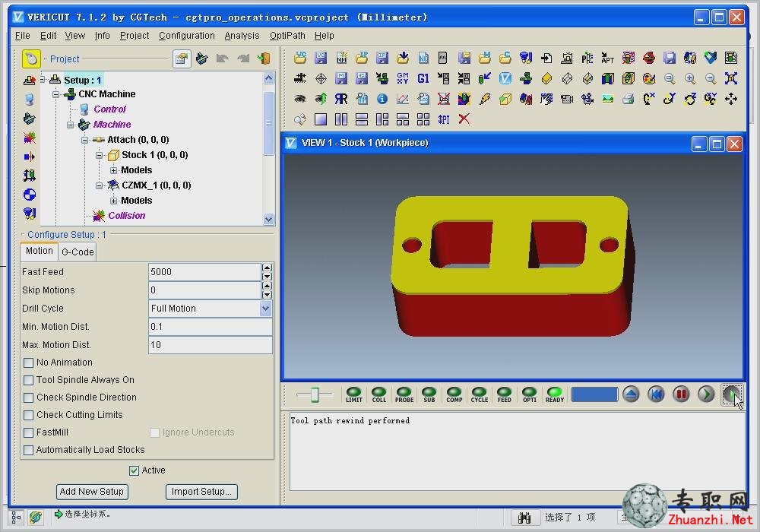Click the collision starburst icon in left sidebar
This screenshot has height=532, width=760.
(x=30, y=138)
